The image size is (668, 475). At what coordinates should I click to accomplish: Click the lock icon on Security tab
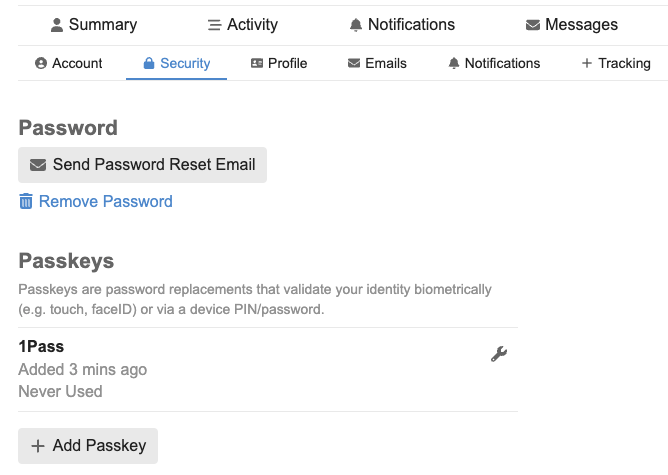coord(149,64)
